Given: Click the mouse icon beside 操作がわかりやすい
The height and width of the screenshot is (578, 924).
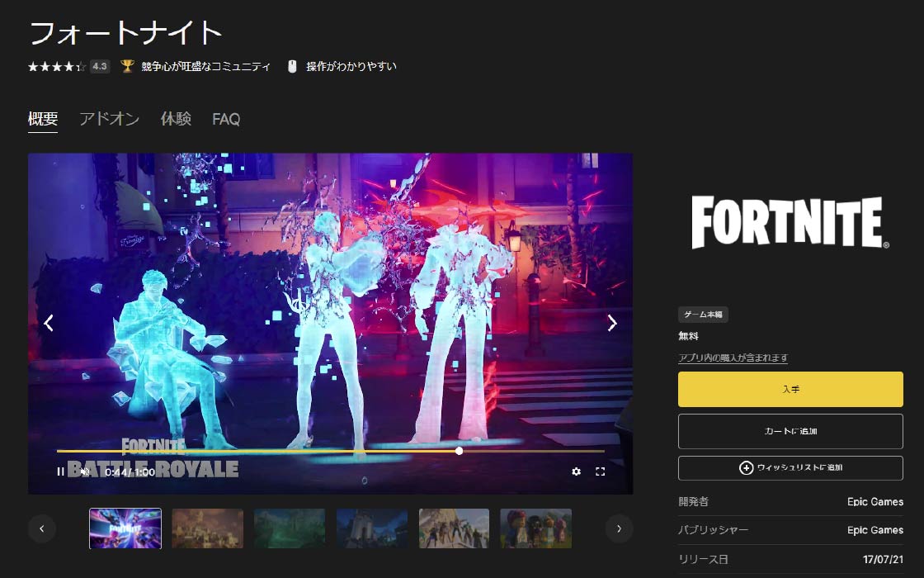Looking at the screenshot, I should tap(292, 66).
